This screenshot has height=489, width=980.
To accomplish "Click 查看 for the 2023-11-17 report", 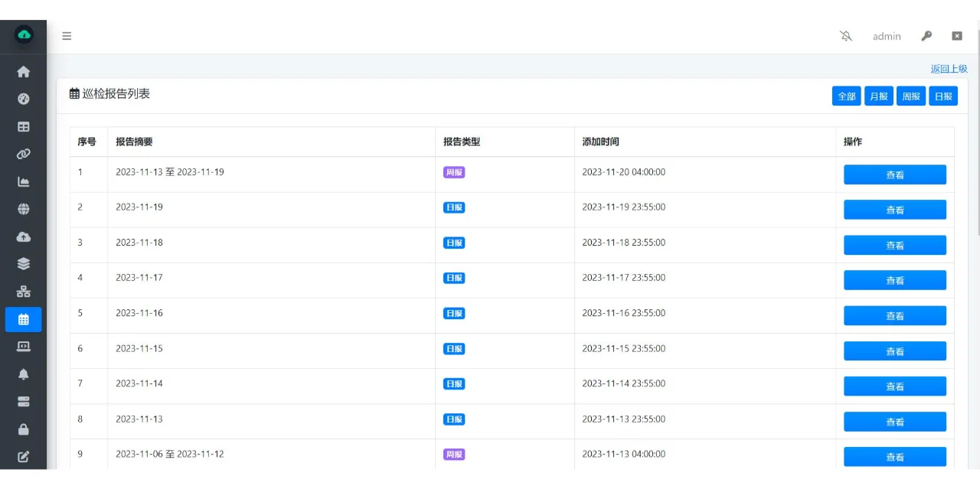I will [x=895, y=280].
